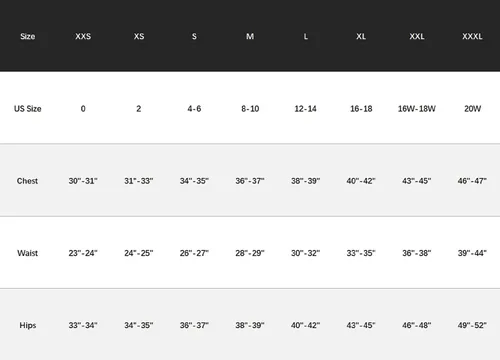
Task: Select the Hips row label
Action: (x=28, y=325)
